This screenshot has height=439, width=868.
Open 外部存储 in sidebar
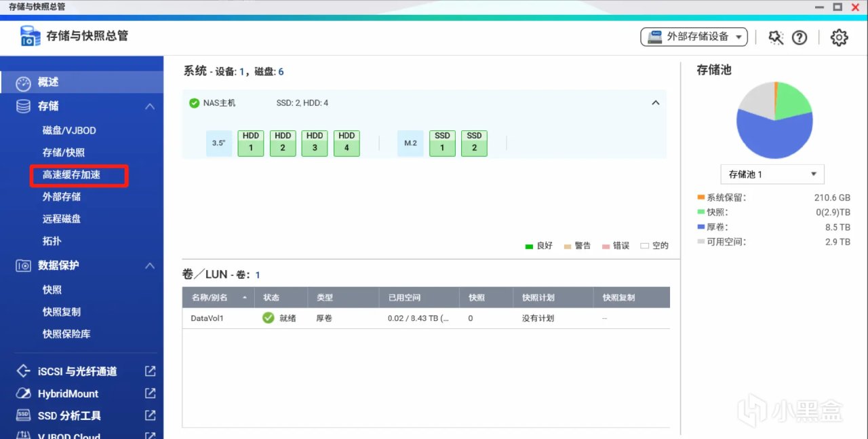(62, 197)
